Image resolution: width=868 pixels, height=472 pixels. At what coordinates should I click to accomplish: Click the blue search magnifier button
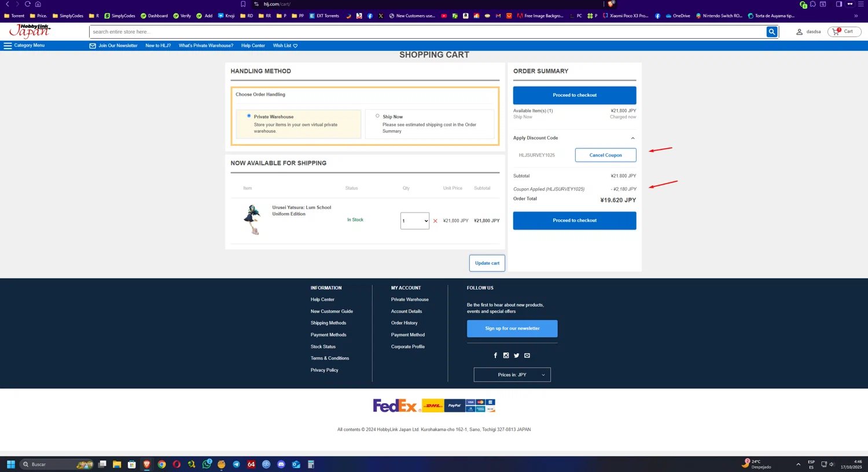pyautogui.click(x=771, y=32)
